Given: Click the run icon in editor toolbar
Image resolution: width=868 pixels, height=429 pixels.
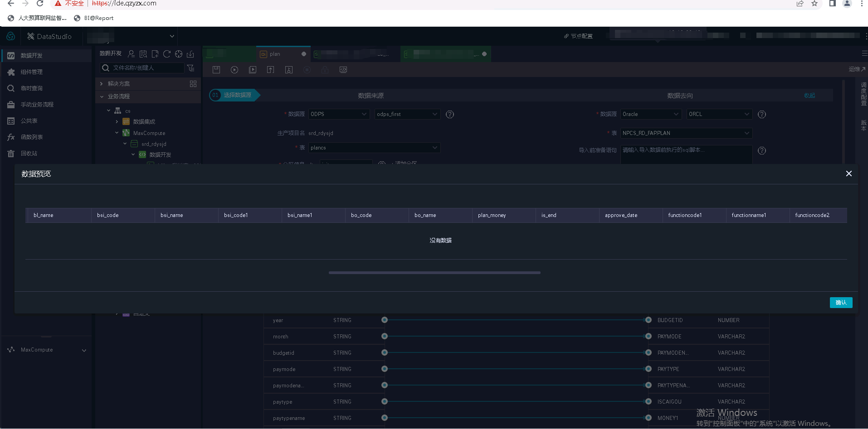Looking at the screenshot, I should (x=234, y=70).
